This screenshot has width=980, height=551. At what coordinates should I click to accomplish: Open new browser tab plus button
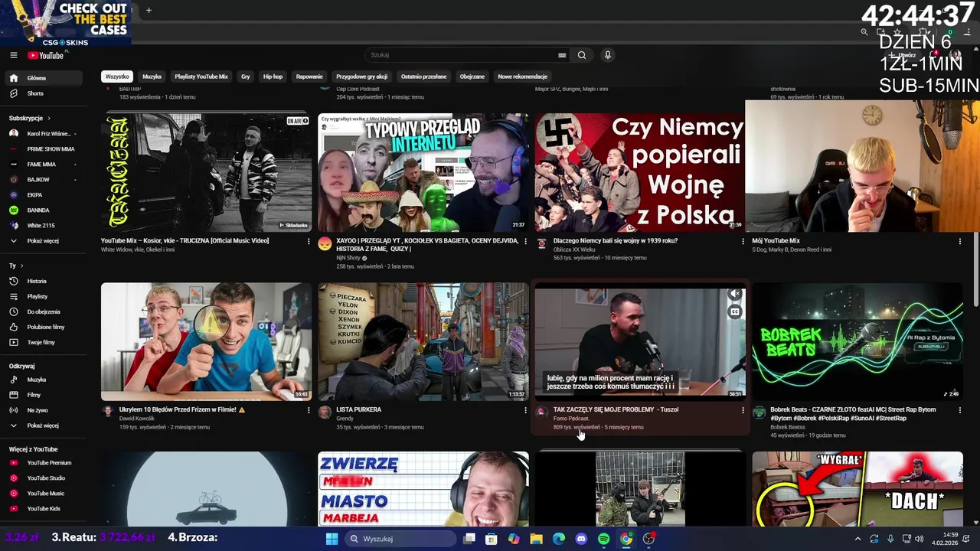point(149,10)
